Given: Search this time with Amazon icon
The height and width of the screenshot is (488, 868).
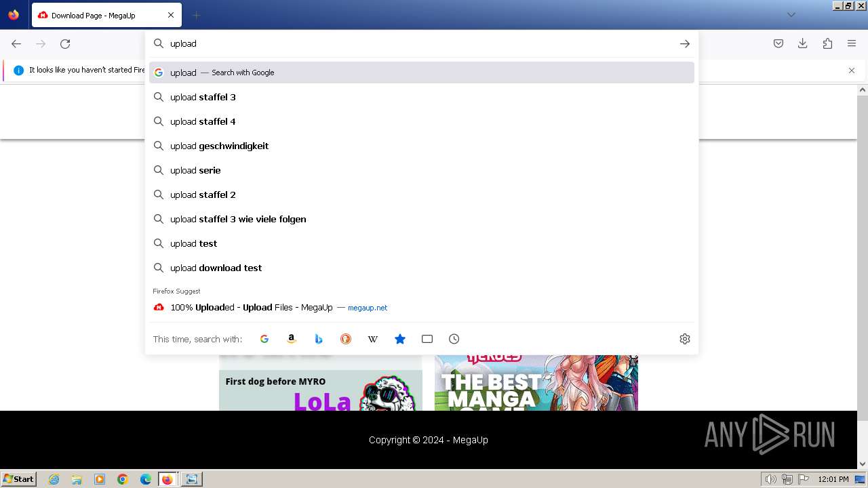Looking at the screenshot, I should 292,339.
